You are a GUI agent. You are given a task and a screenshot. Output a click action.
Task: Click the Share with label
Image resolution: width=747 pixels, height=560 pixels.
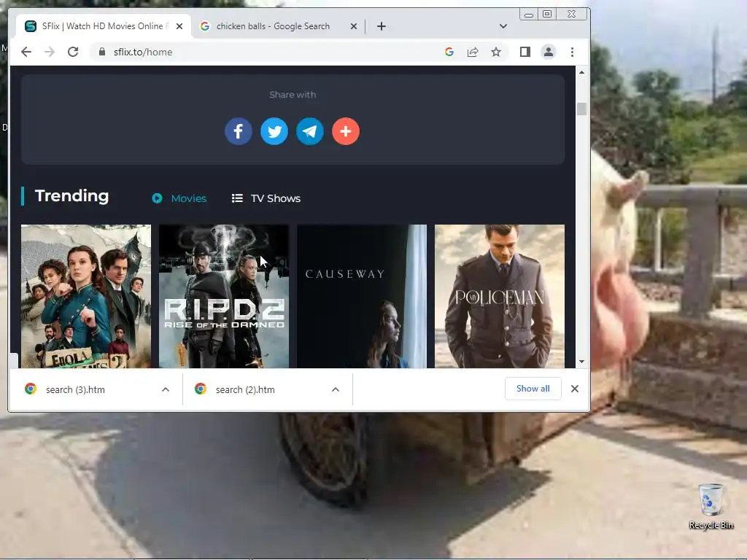[293, 94]
